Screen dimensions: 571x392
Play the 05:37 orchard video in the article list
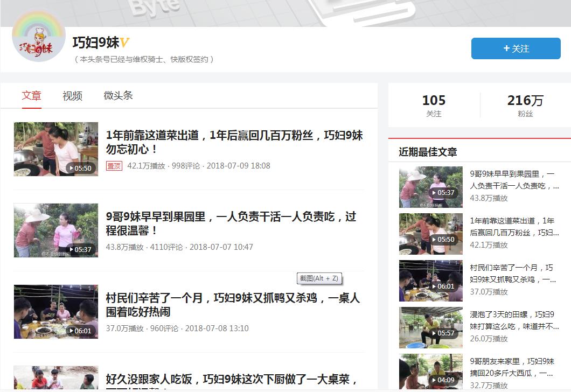point(55,230)
